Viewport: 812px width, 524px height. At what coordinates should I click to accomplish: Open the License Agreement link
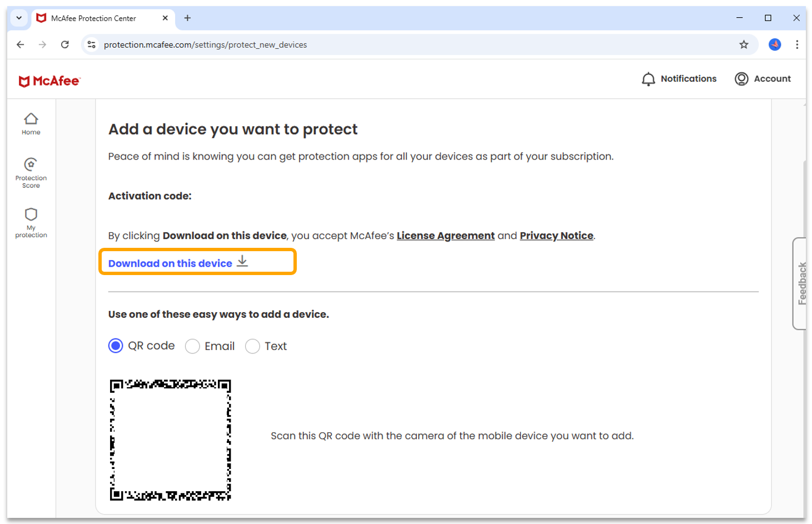point(445,235)
